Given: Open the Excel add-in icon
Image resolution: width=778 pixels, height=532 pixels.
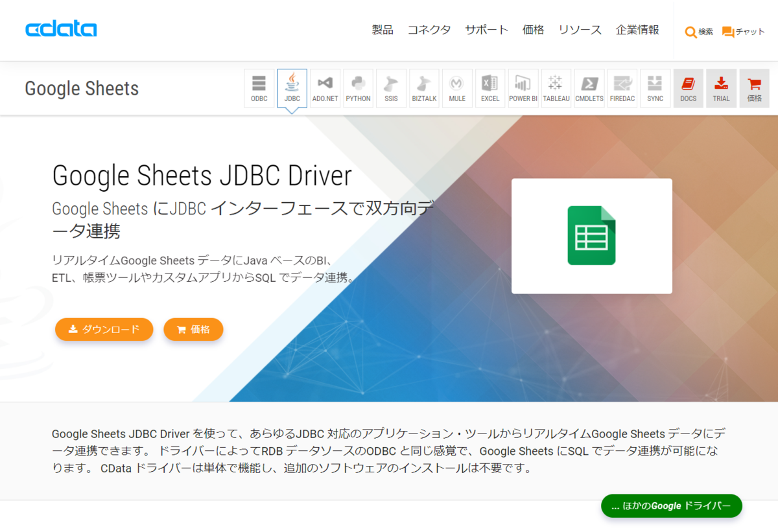Looking at the screenshot, I should point(490,88).
